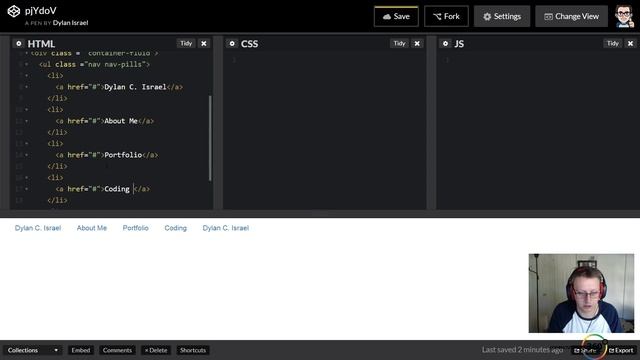The image size is (640, 360).
Task: Open pen Settings
Action: pyautogui.click(x=502, y=16)
